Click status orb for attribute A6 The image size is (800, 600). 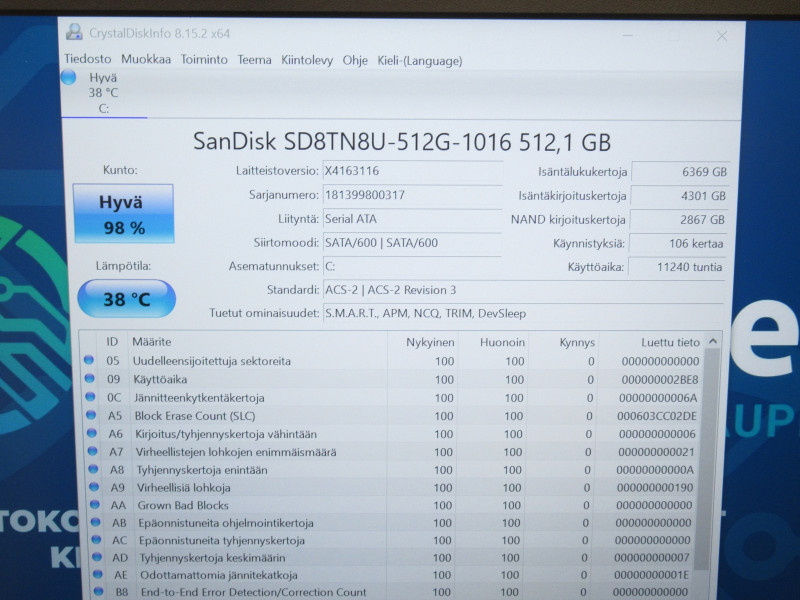[92, 433]
